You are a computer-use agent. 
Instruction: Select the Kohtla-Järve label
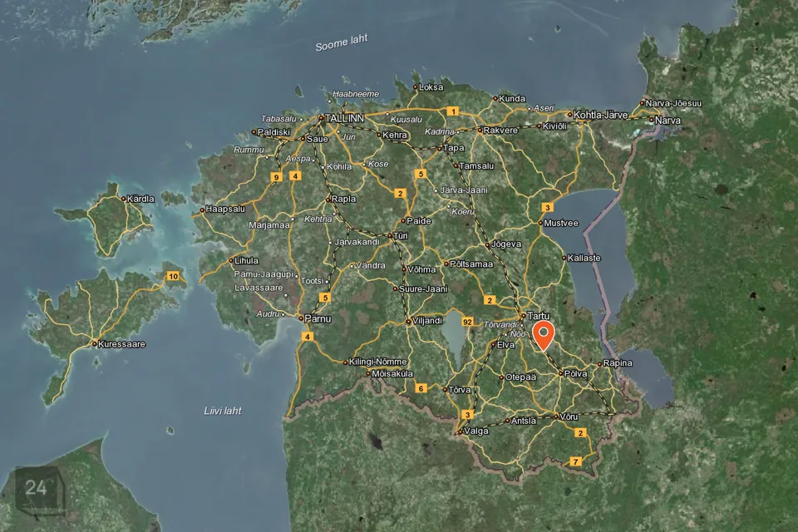coord(600,115)
